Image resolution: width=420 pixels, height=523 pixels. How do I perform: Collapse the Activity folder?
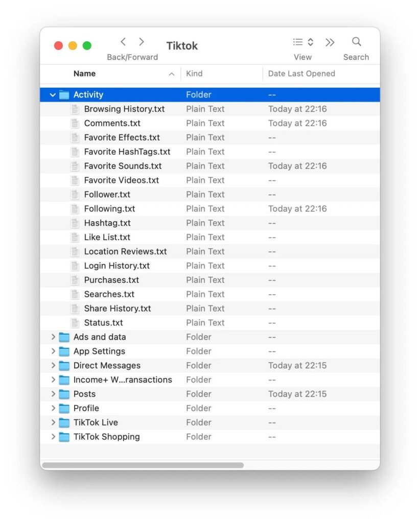(53, 94)
